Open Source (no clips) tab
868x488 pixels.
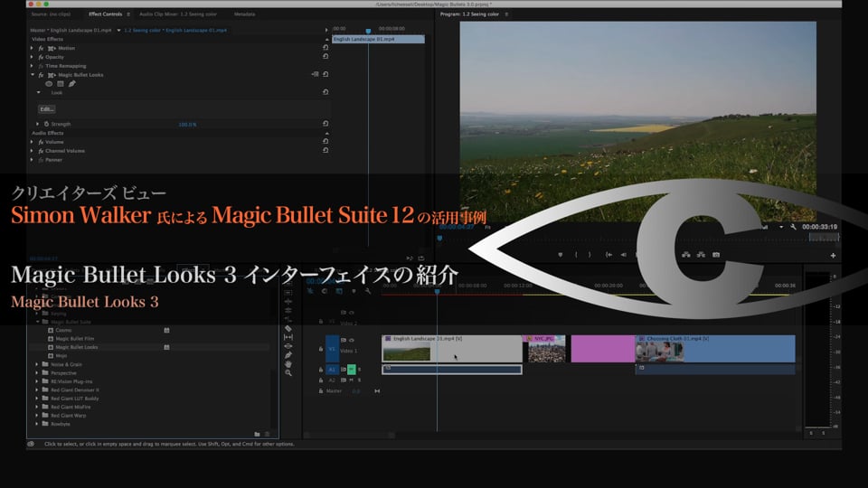[x=51, y=14]
